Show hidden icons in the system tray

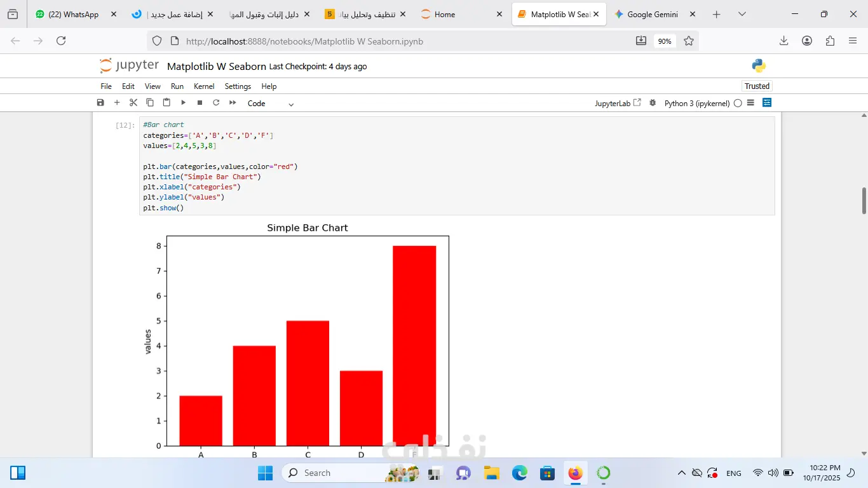(681, 473)
